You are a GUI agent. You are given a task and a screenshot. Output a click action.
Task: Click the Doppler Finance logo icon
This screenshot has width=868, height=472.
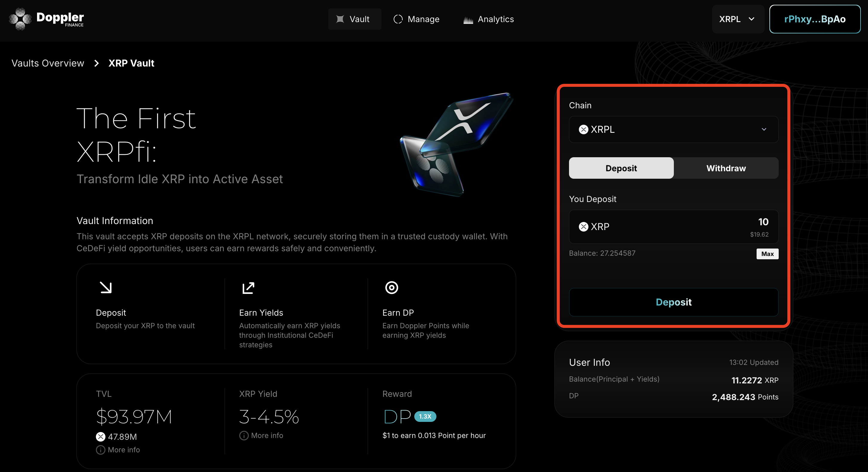pyautogui.click(x=20, y=19)
